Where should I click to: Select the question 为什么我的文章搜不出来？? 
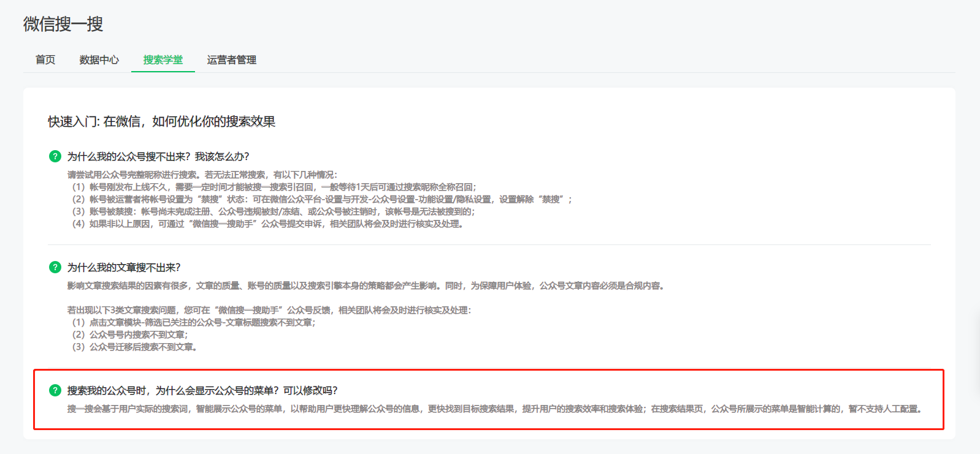(x=124, y=268)
